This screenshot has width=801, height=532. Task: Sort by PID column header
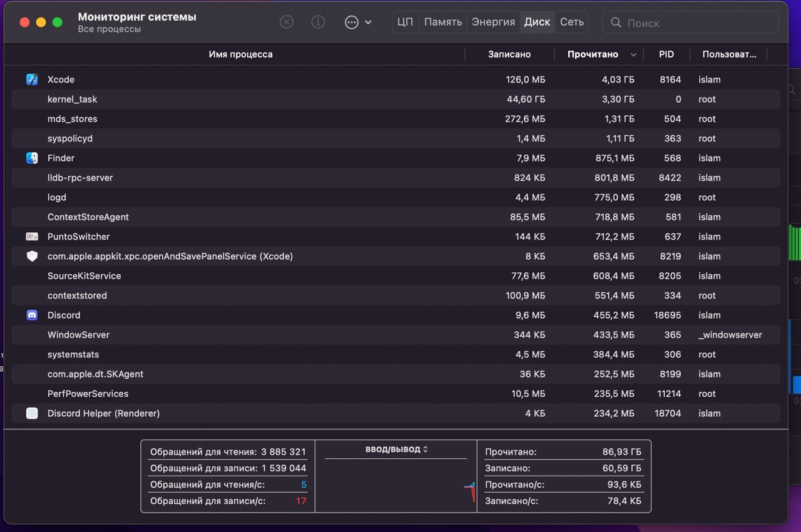click(666, 54)
